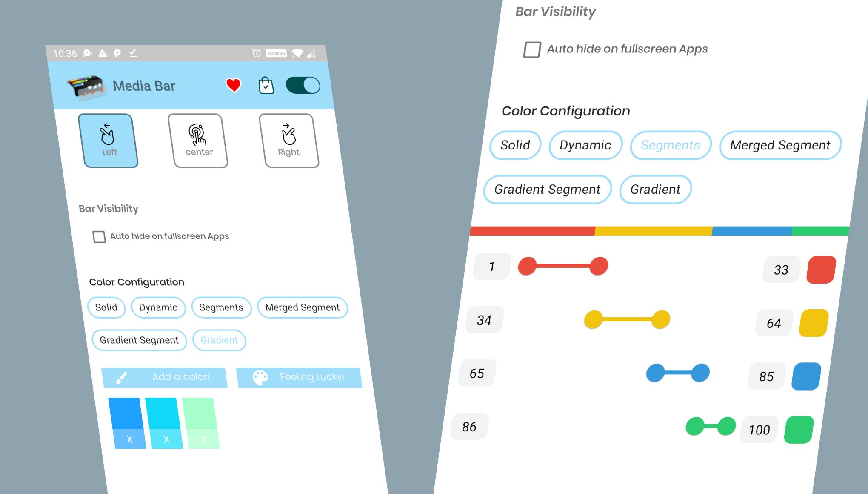Click the shopping bag/checkout icon

[266, 84]
